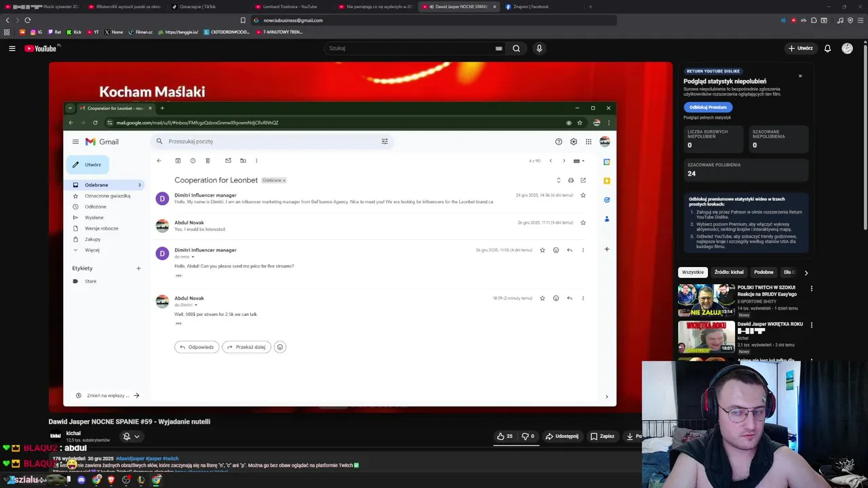Switch to the Oznaczające TikTok browser tab
The image size is (868, 488).
click(197, 7)
